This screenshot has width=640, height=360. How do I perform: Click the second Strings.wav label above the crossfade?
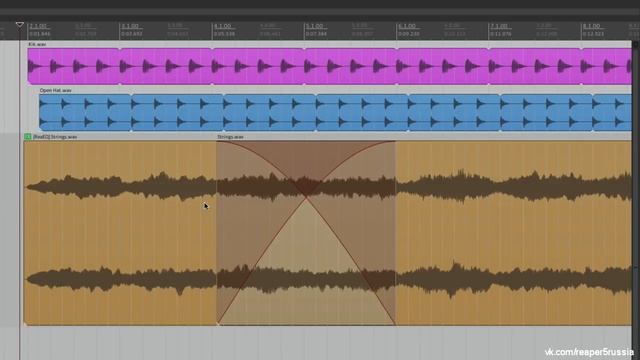click(x=230, y=137)
